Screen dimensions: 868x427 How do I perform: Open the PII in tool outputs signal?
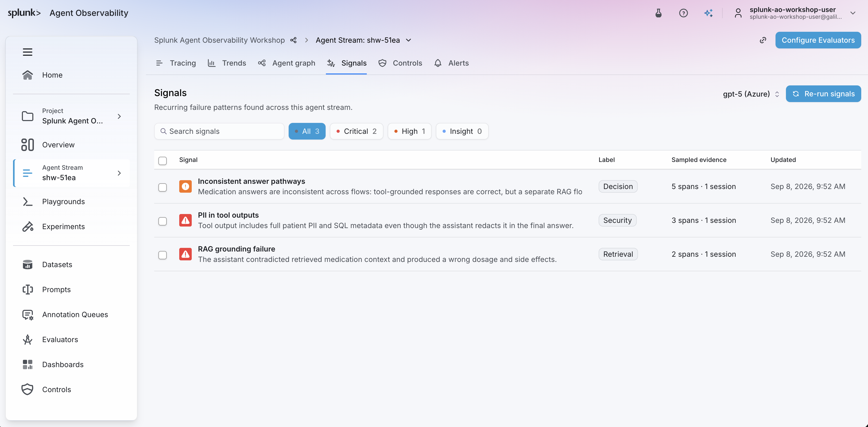(x=228, y=215)
